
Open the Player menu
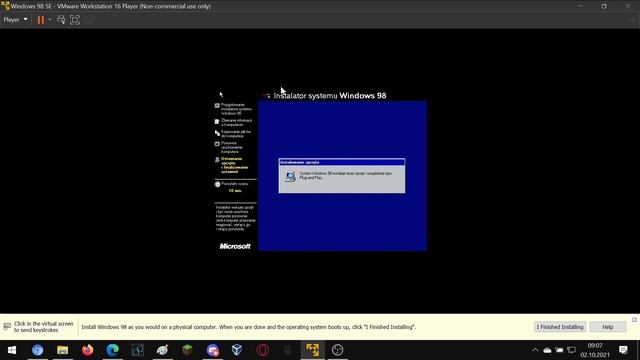[x=16, y=20]
